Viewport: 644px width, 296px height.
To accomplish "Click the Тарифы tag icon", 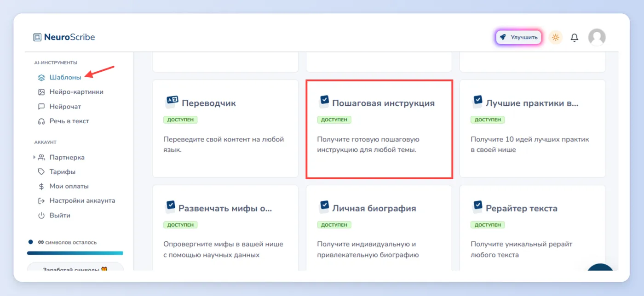I will coord(41,172).
